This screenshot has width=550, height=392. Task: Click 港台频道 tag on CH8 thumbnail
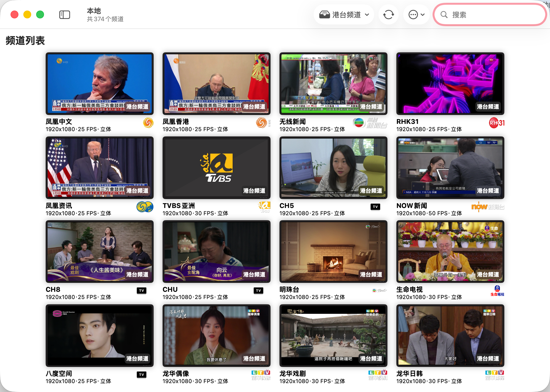(137, 275)
